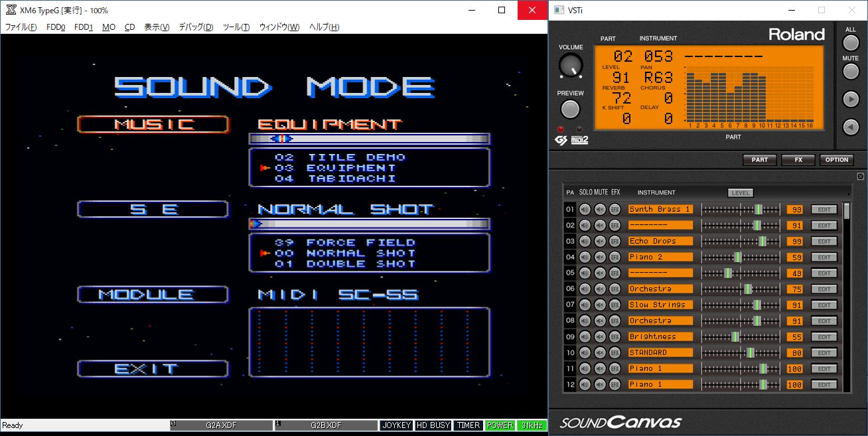Open the デバッグ(D) menu
Screen dimensions: 868x436
tap(196, 27)
